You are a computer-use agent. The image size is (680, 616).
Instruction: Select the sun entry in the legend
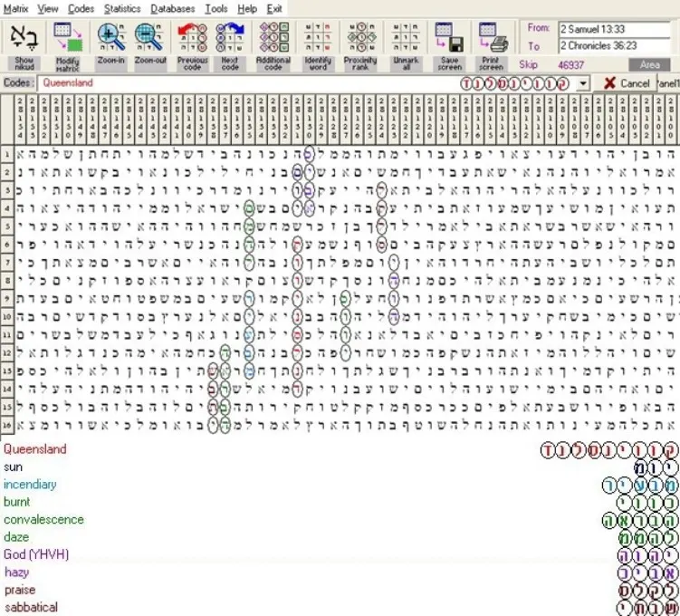click(13, 467)
